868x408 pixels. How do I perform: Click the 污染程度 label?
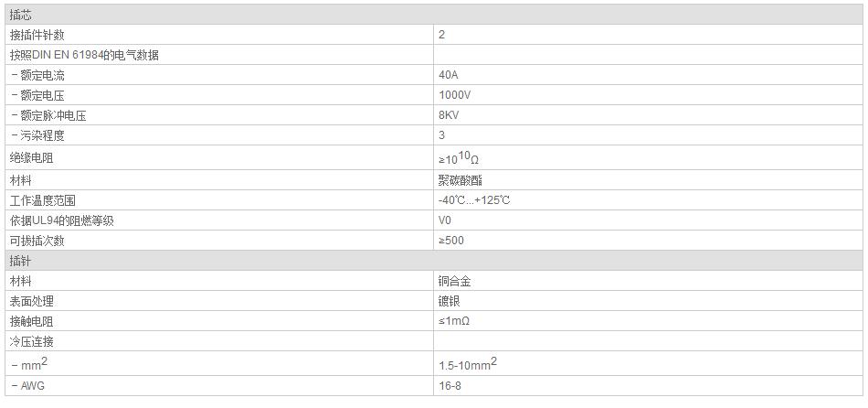pyautogui.click(x=37, y=135)
